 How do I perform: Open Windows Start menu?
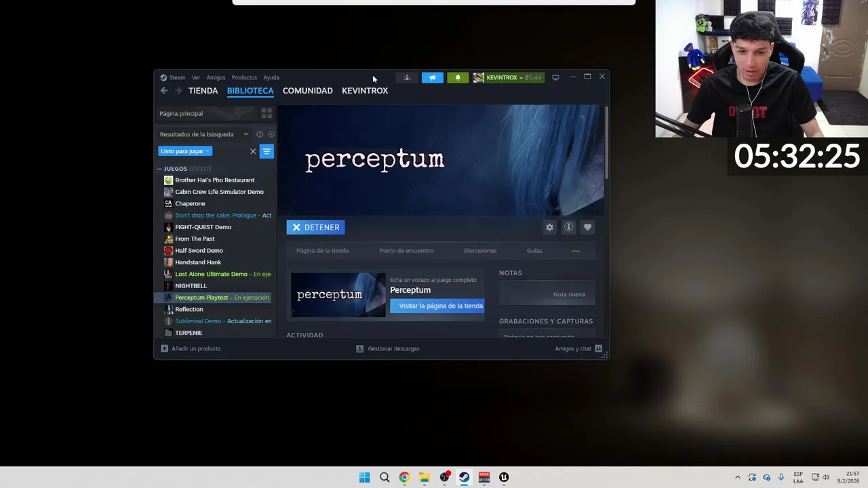364,477
